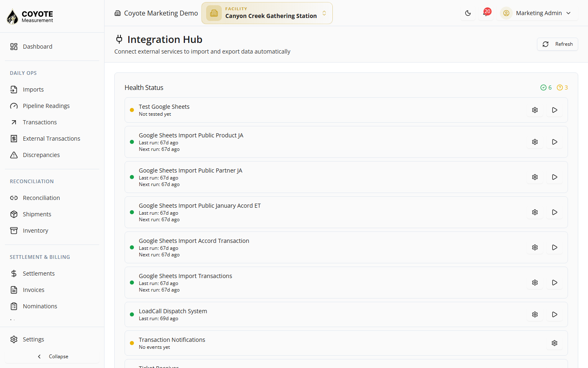This screenshot has height=368, width=588.
Task: Click 'Last run: 69d ago' text
Action: [158, 319]
